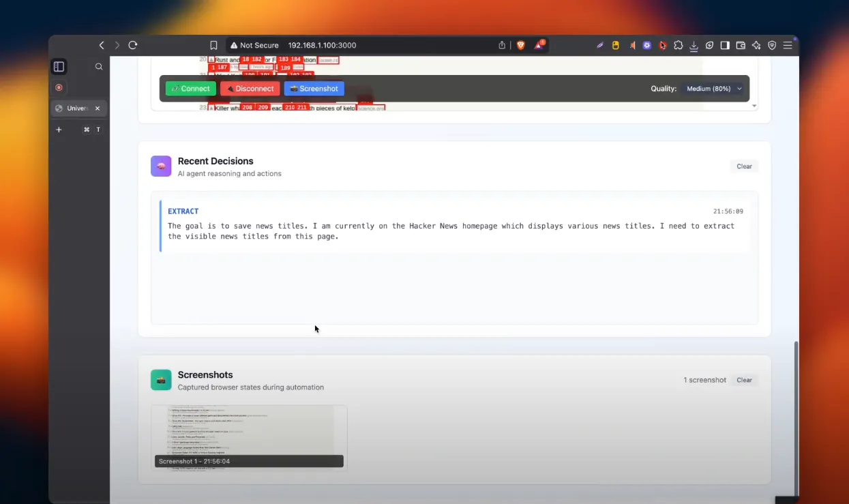The height and width of the screenshot is (504, 849).
Task: Open the share icon in address bar
Action: click(502, 45)
